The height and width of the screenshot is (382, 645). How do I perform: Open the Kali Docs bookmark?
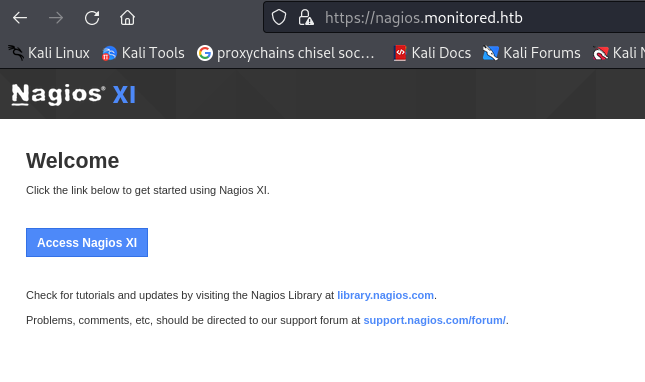(432, 53)
